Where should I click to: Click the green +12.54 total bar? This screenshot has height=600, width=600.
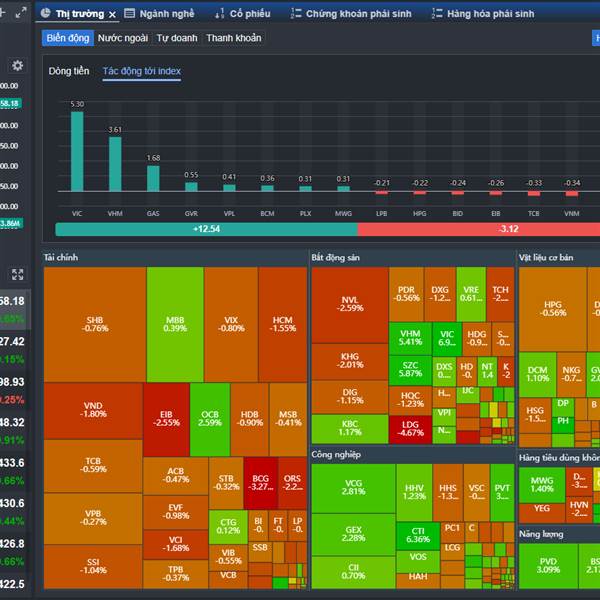click(206, 229)
